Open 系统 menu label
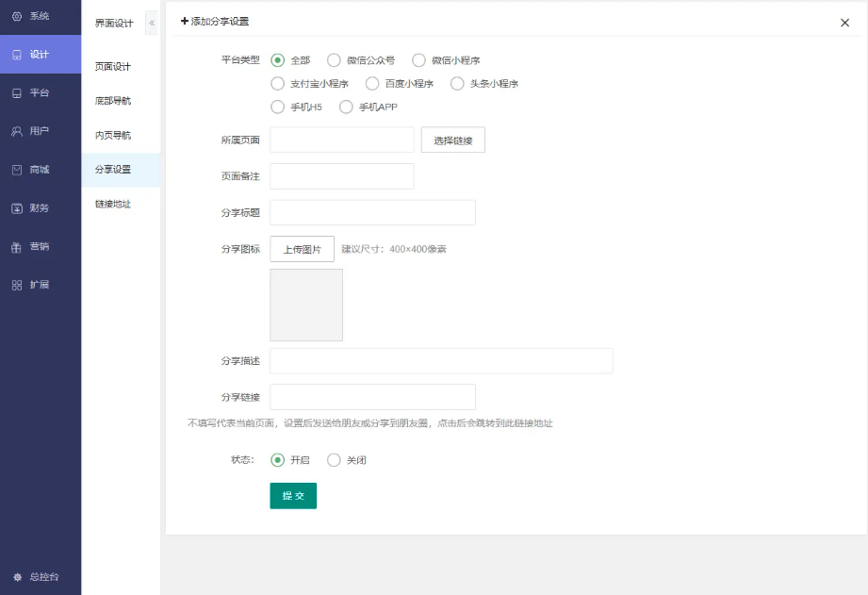 pos(40,16)
